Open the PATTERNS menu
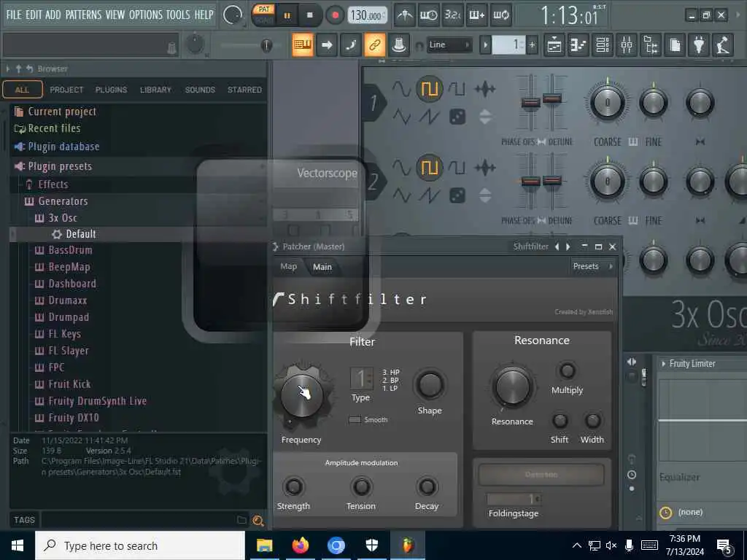This screenshot has width=747, height=560. point(83,15)
